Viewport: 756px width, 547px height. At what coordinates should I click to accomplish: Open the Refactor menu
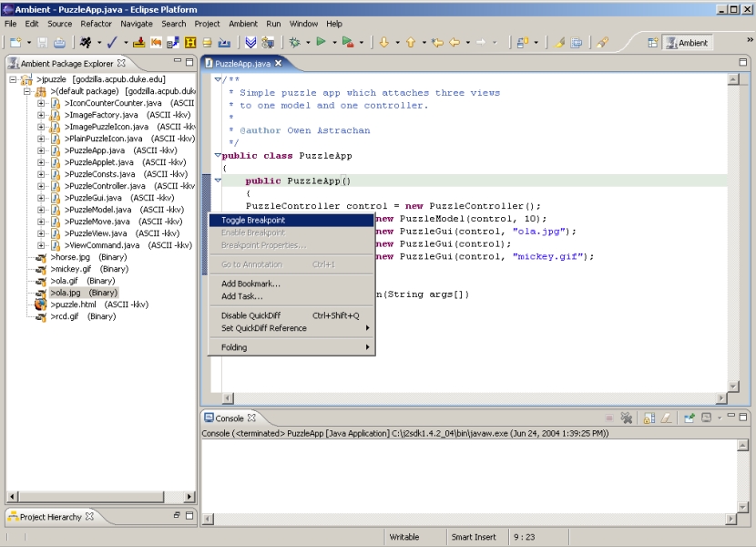coord(96,24)
